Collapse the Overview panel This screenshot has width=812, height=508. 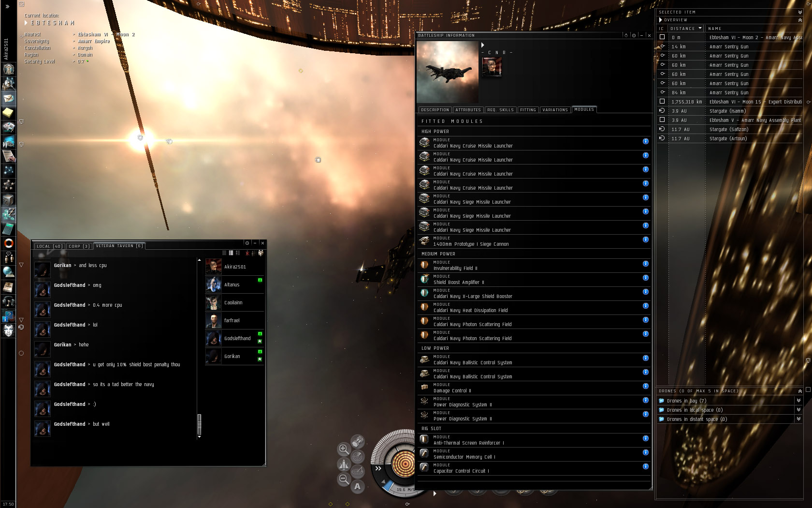click(800, 20)
